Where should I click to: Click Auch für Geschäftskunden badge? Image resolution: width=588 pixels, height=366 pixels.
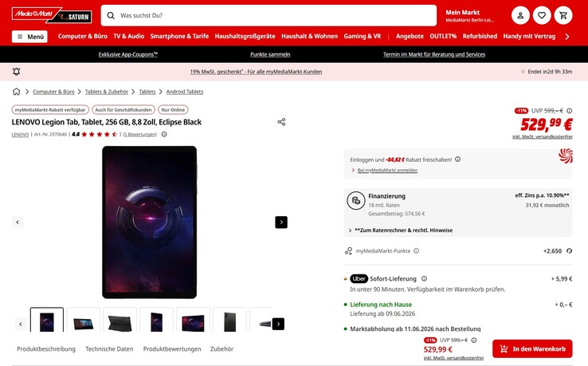[123, 109]
